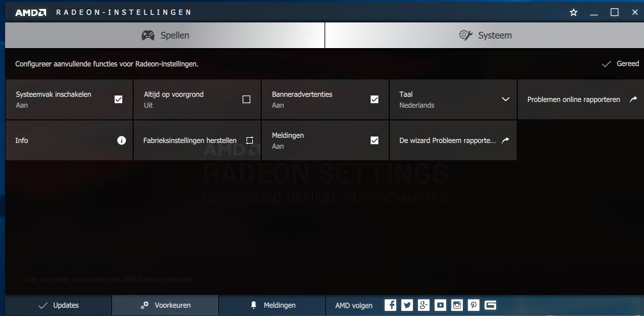Click the Systeemvak inschakelen label text

point(53,94)
